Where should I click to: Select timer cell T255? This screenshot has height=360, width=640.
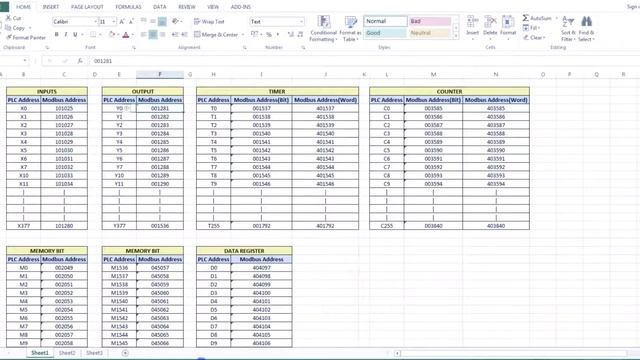(x=213, y=226)
